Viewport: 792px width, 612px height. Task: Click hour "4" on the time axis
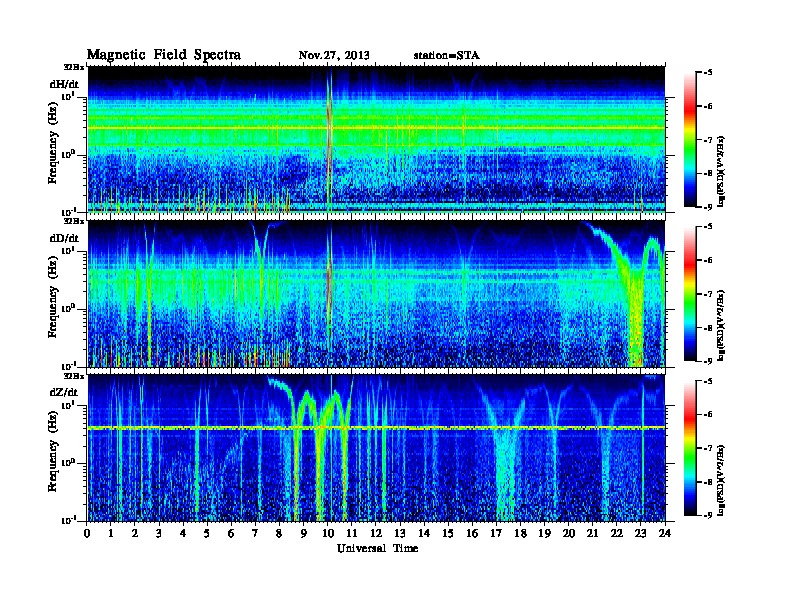tap(183, 533)
